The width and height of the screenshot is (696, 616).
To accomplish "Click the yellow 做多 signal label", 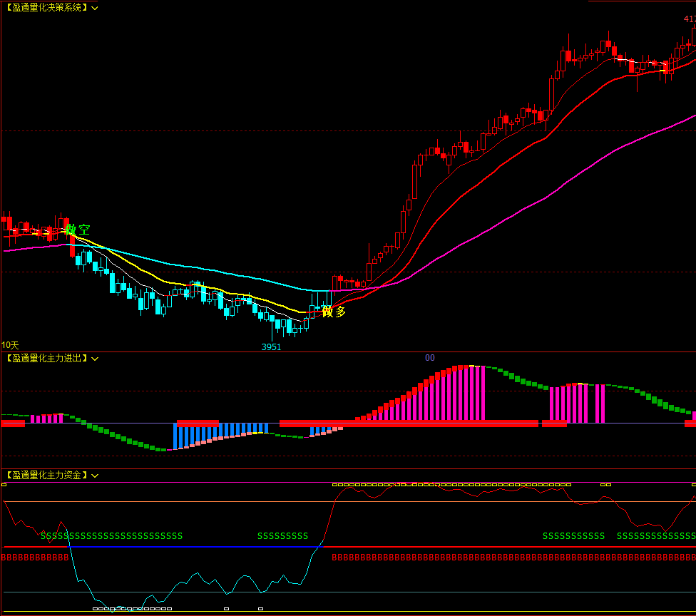I will coord(334,312).
